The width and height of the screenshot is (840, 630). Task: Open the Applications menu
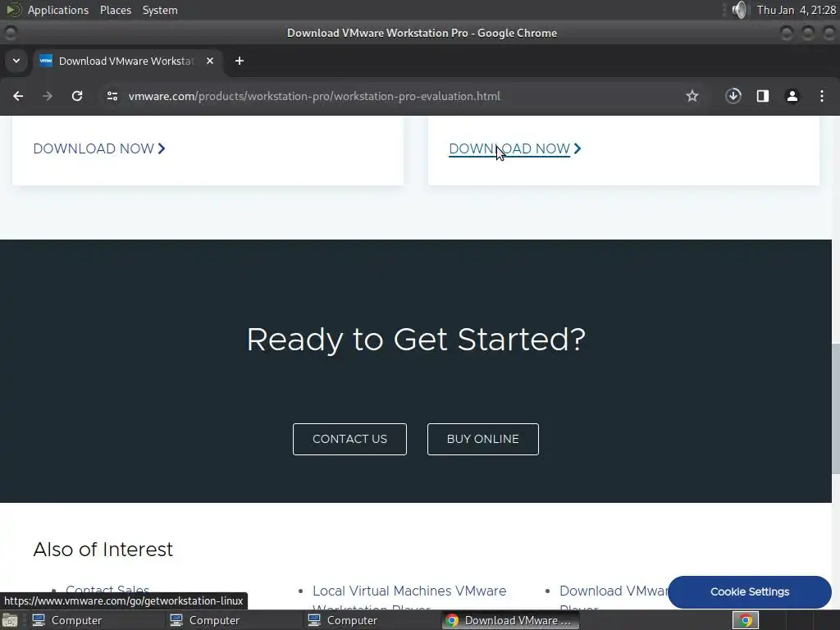pyautogui.click(x=58, y=10)
